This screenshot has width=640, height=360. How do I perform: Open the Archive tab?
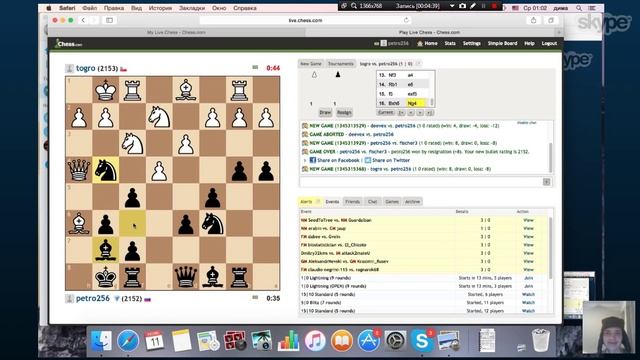pos(412,202)
